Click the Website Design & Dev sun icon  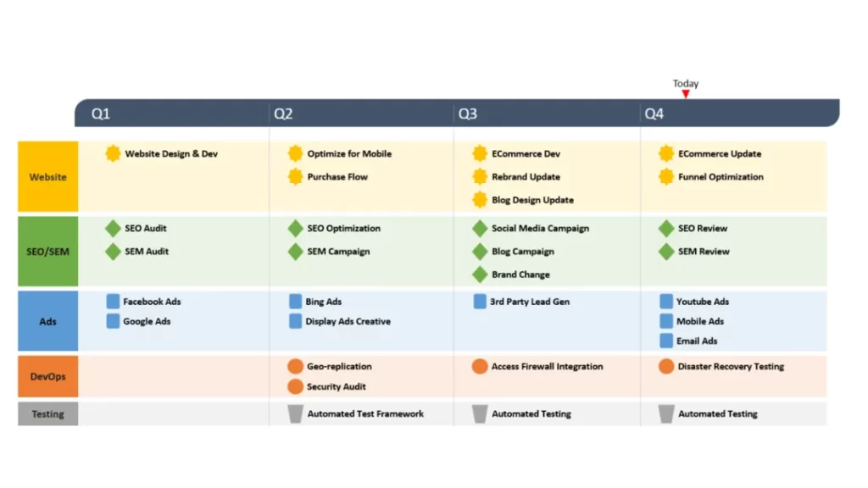click(x=113, y=153)
